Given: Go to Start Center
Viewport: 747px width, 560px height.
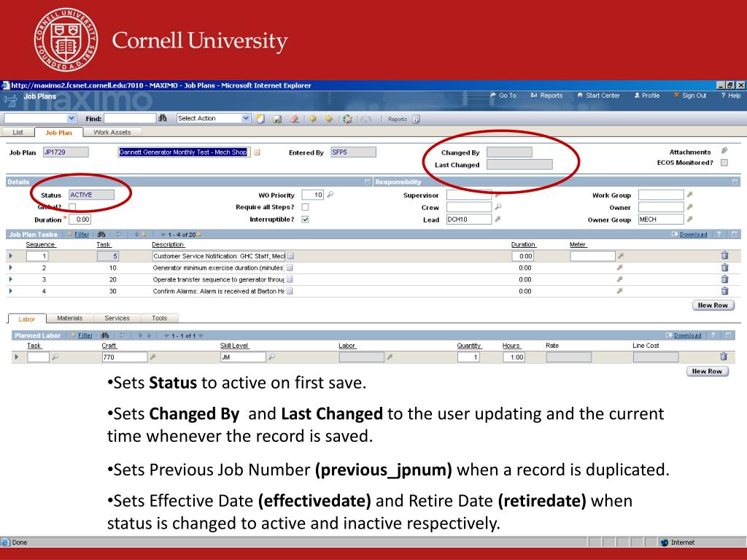Looking at the screenshot, I should [x=598, y=96].
